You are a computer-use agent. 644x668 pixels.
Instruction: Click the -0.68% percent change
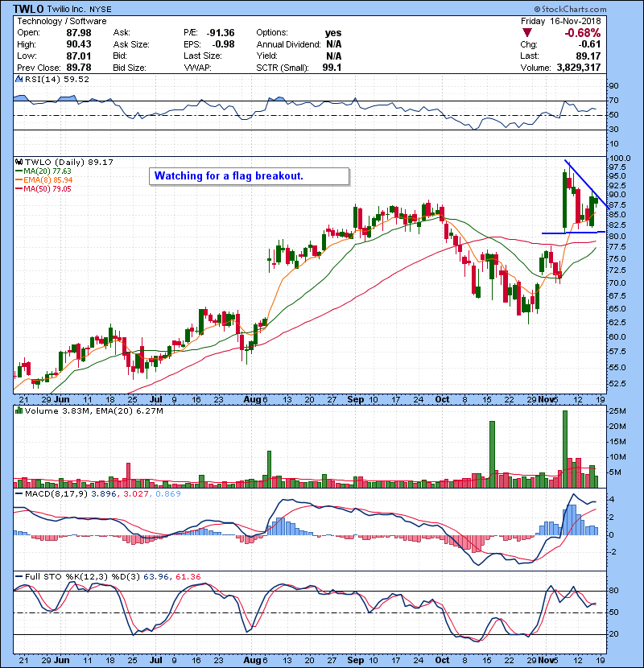(582, 33)
